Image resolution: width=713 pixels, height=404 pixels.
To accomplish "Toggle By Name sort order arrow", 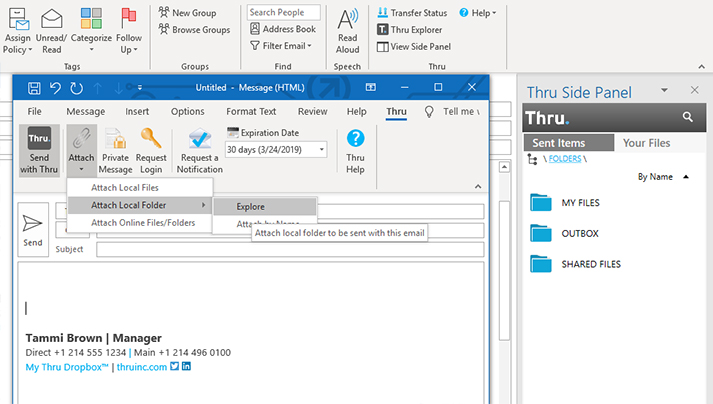I will [686, 177].
